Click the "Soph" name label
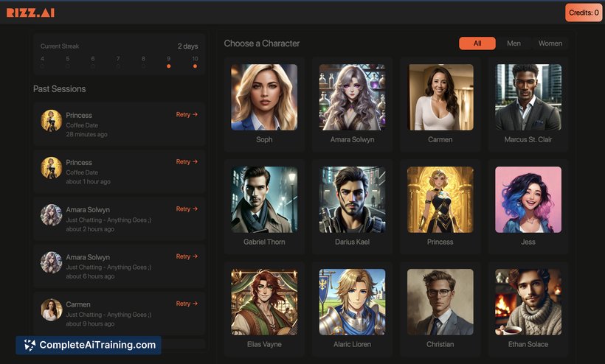The height and width of the screenshot is (364, 605). coord(264,139)
